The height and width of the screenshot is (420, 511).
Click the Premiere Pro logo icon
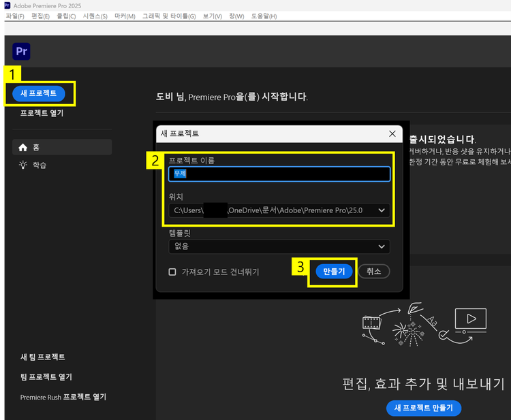click(x=21, y=52)
